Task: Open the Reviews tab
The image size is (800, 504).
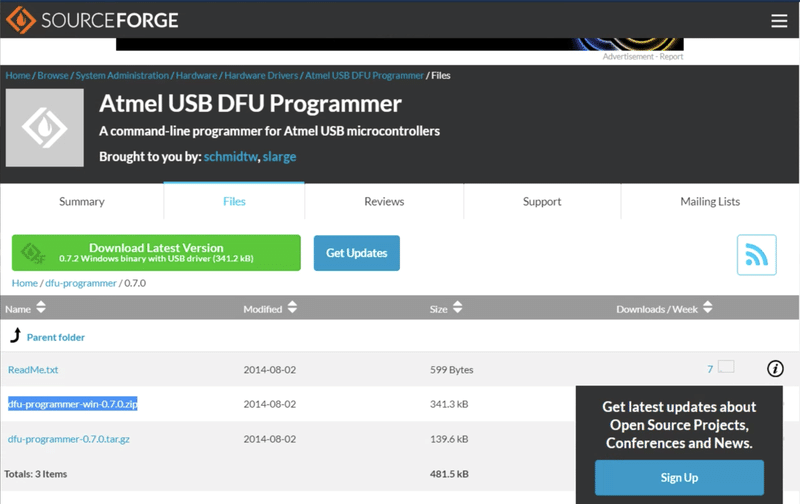Action: pos(384,201)
